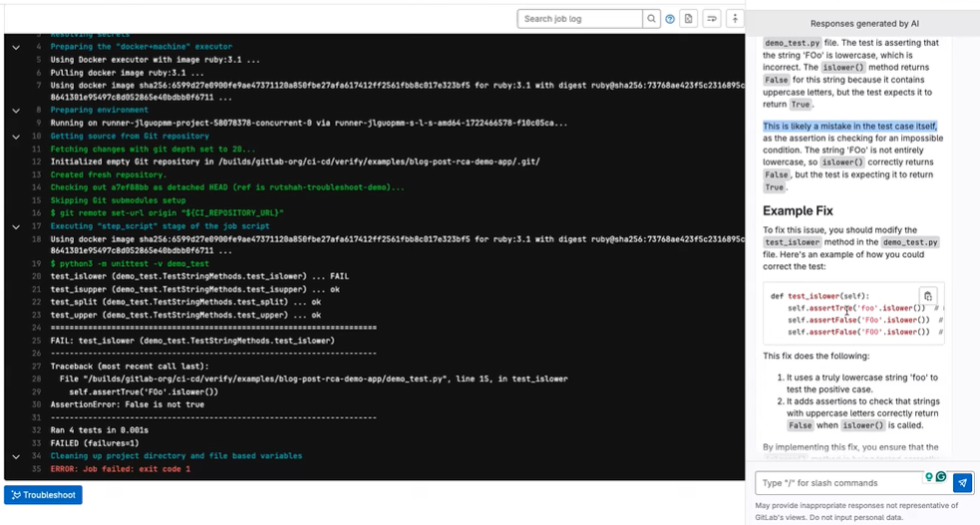The width and height of the screenshot is (980, 525).
Task: Focus the Search job log field
Action: point(579,19)
